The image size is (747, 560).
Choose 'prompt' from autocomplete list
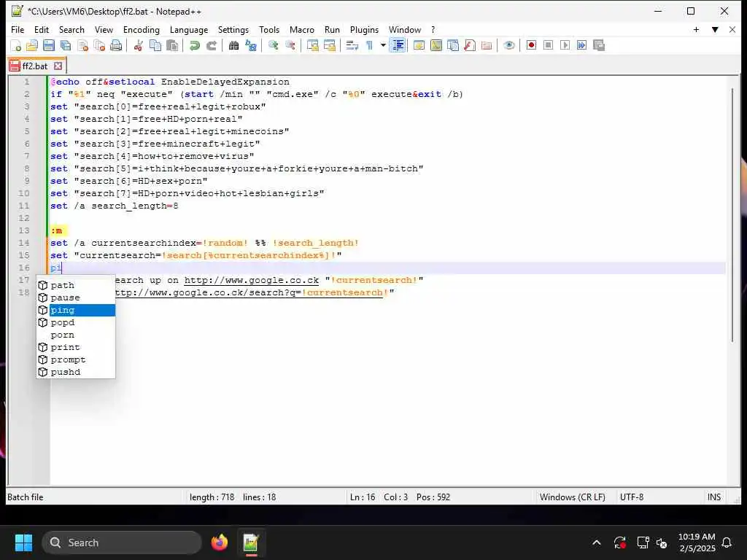click(x=76, y=359)
